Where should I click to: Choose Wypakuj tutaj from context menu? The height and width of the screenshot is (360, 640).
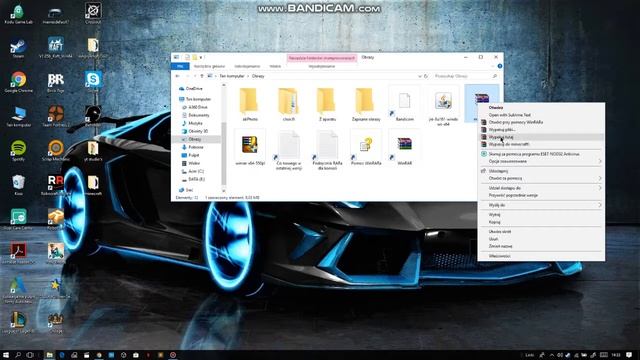click(x=541, y=137)
